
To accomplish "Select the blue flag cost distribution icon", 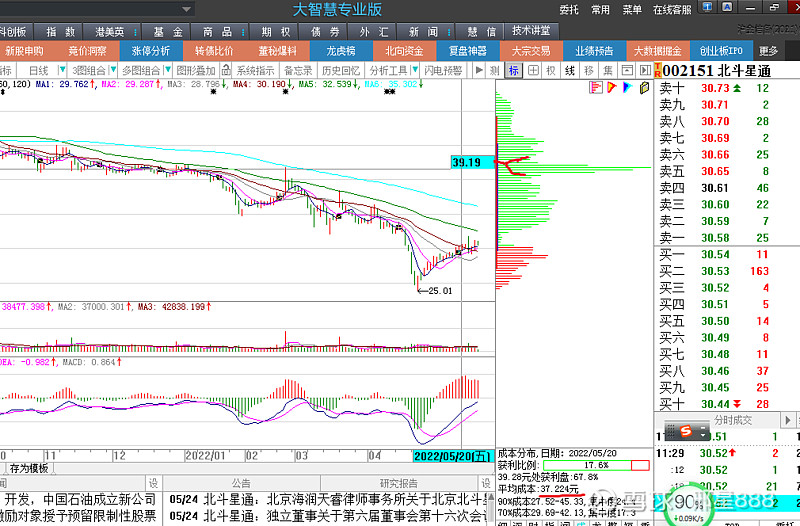I will tap(628, 88).
